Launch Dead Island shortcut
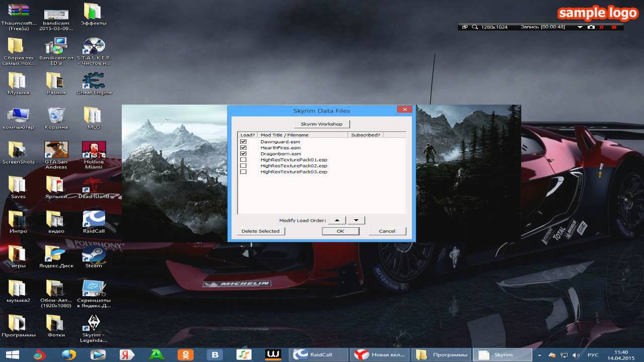The width and height of the screenshot is (644, 362). point(94,188)
